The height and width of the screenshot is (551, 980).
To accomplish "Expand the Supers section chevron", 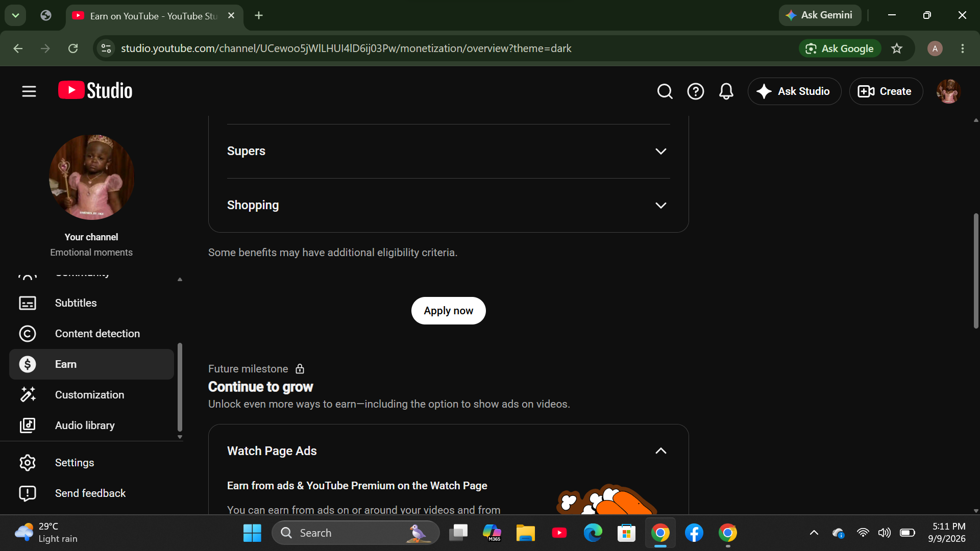I will pyautogui.click(x=660, y=152).
